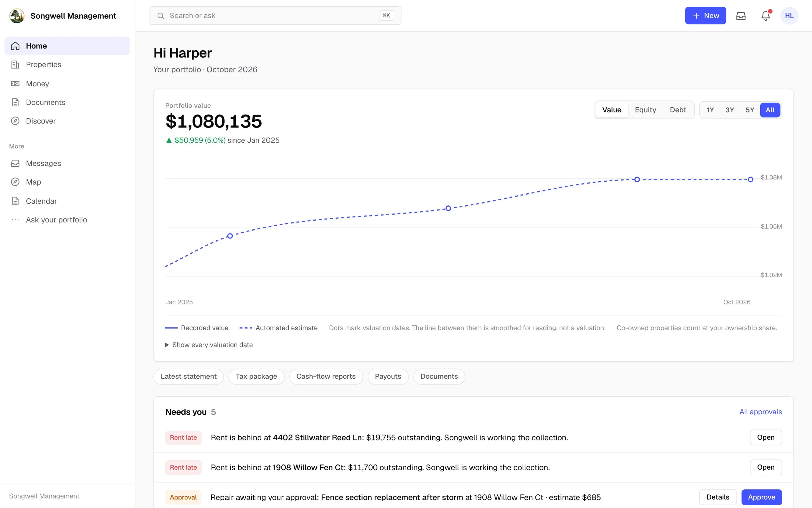812x508 pixels.
Task: Click the Oct 2026 valuation dot on chart
Action: pos(750,179)
